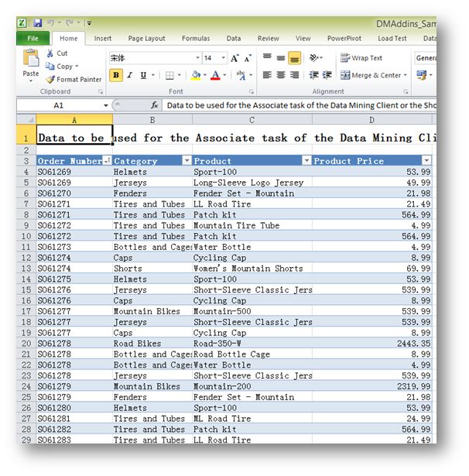Switch to the Insert tab

pyautogui.click(x=103, y=38)
